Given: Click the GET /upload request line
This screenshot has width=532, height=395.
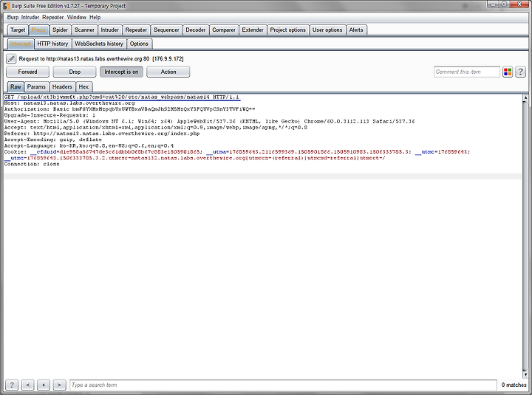Looking at the screenshot, I should [x=121, y=97].
